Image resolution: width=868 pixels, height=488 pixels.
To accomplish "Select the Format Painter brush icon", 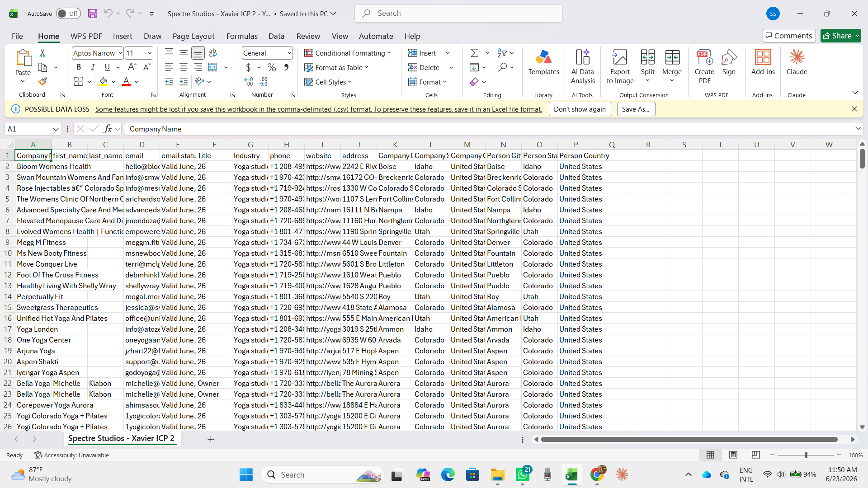I will coord(42,82).
